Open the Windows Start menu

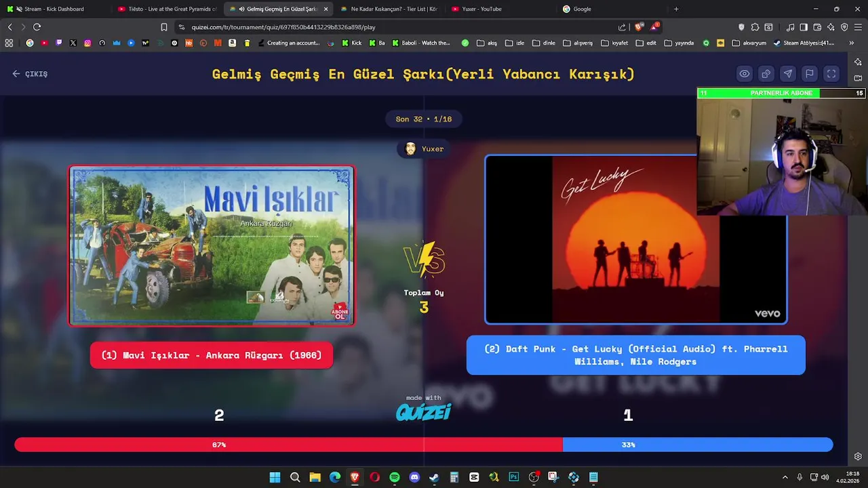(275, 477)
